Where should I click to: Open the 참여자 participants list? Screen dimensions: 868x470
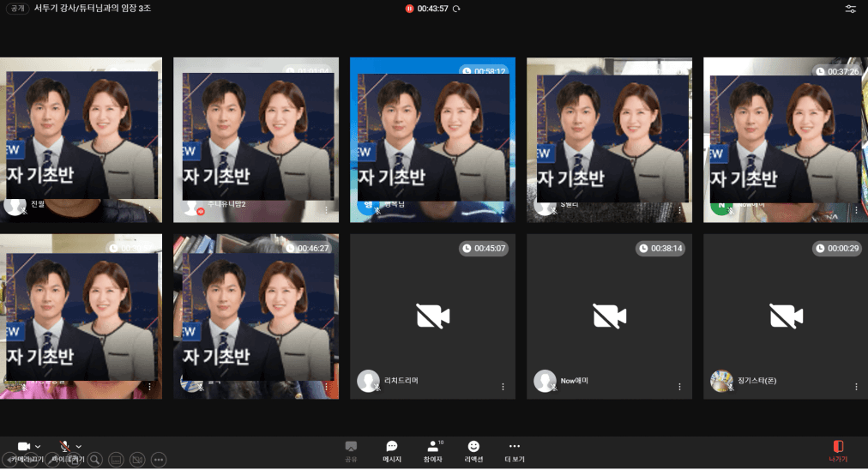[433, 451]
